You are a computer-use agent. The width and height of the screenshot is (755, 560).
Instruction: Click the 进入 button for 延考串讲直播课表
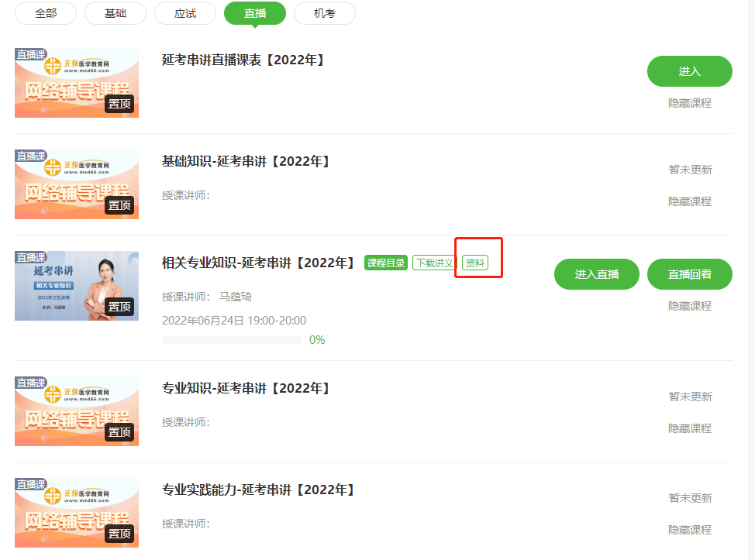690,71
